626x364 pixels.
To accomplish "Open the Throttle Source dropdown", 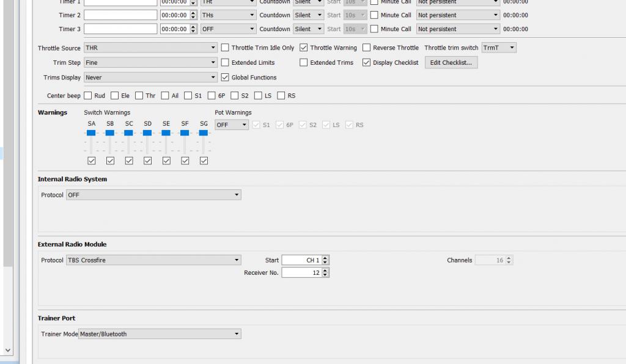I will (150, 48).
